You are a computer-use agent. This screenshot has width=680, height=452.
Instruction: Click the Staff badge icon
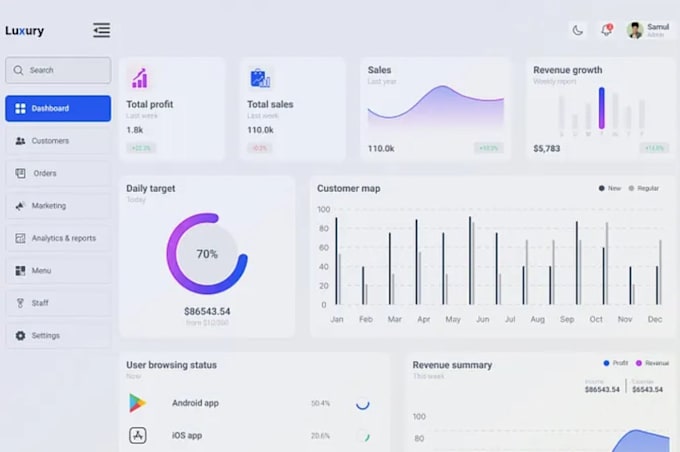tap(20, 303)
